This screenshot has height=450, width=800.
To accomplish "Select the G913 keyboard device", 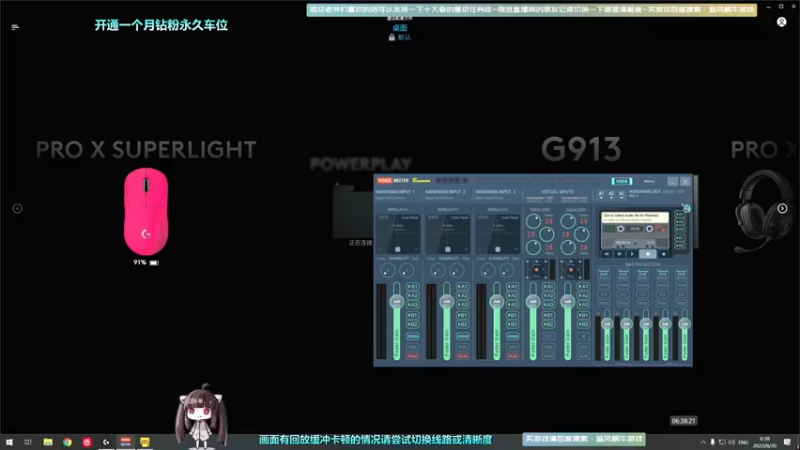I will pos(581,149).
